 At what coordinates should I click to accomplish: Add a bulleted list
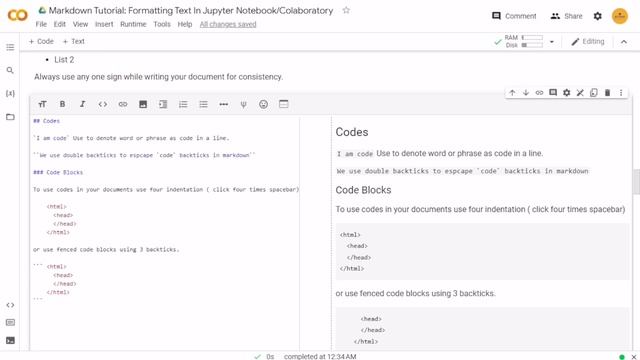(203, 104)
